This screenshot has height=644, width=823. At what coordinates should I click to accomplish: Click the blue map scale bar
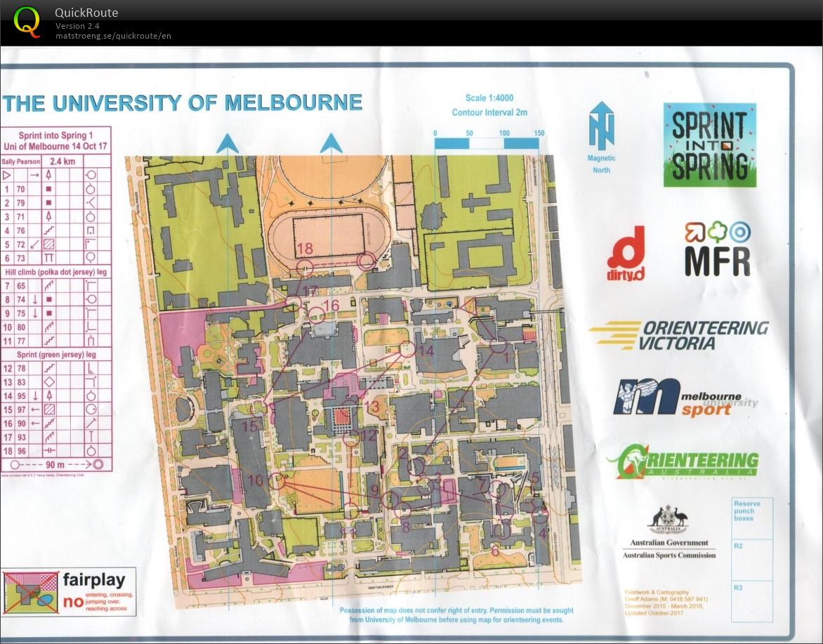[x=487, y=143]
